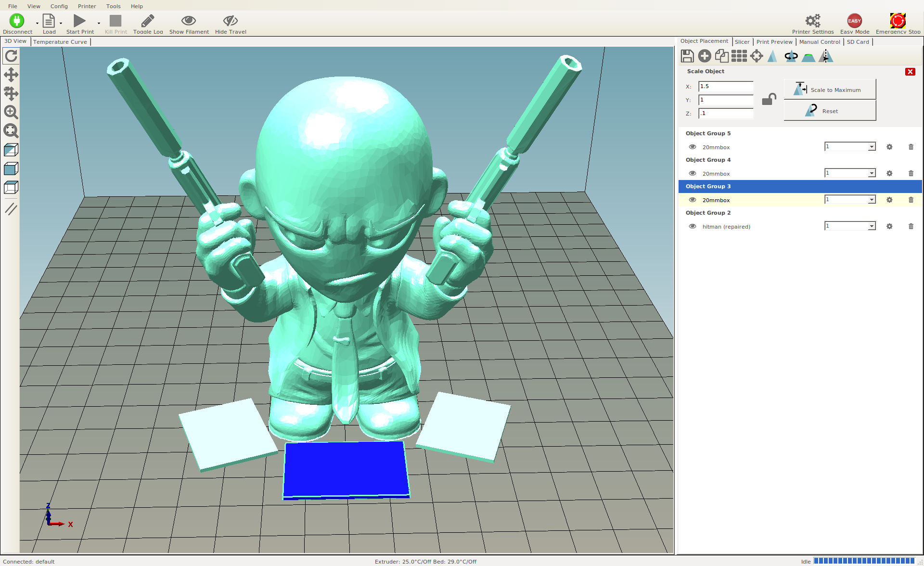Switch to the Slicer tab
This screenshot has width=924, height=566.
[x=742, y=42]
